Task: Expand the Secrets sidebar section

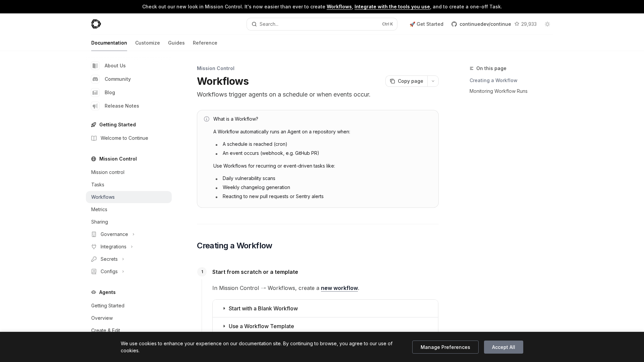Action: point(109,259)
